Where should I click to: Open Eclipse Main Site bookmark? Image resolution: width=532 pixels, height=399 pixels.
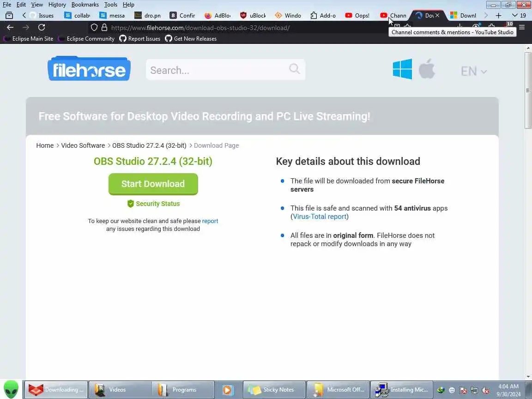click(29, 39)
